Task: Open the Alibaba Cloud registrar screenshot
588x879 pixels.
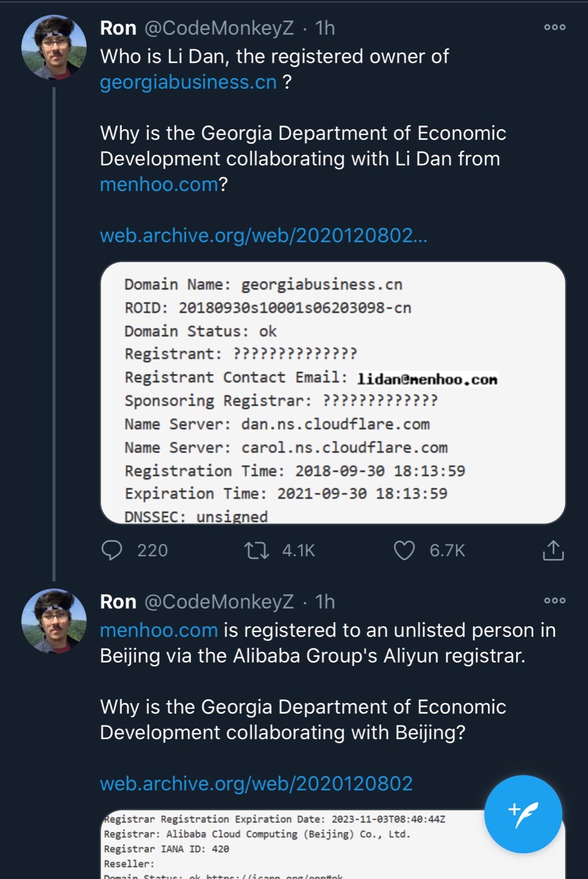Action: [x=292, y=843]
